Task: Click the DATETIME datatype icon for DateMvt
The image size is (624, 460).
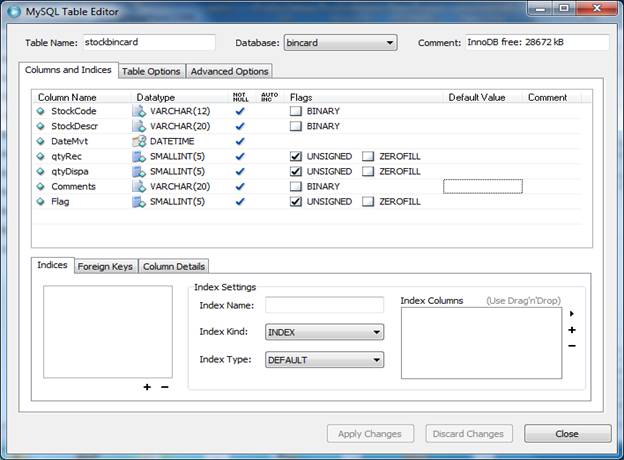Action: click(x=139, y=141)
